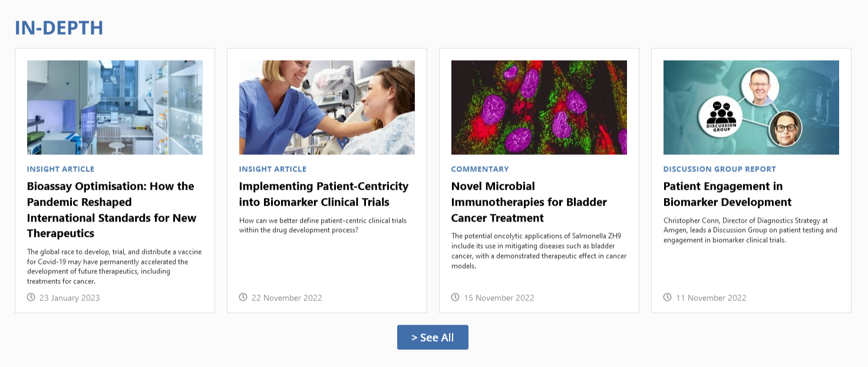
Task: Click clock icon beside 11 November 2022
Action: 668,297
